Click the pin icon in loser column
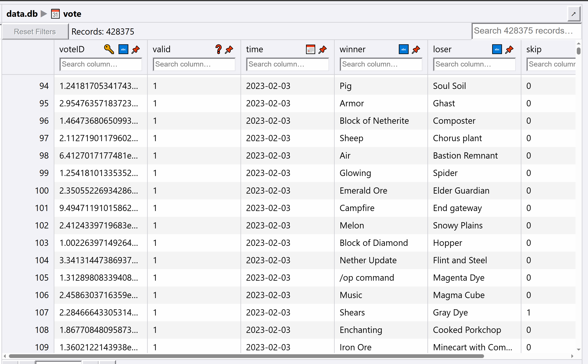The image size is (588, 364). click(x=509, y=49)
